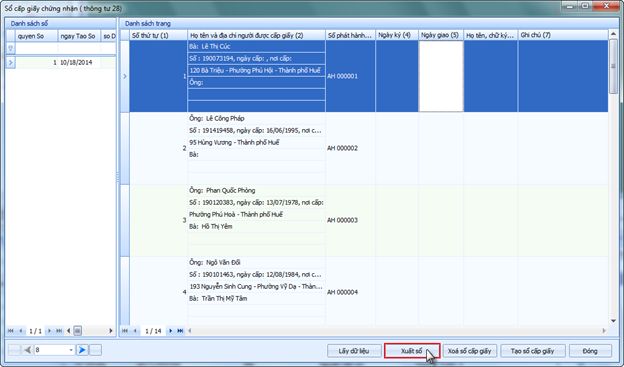Select row indicator arrow for book 1
Image resolution: width=624 pixels, height=367 pixels.
tap(10, 62)
